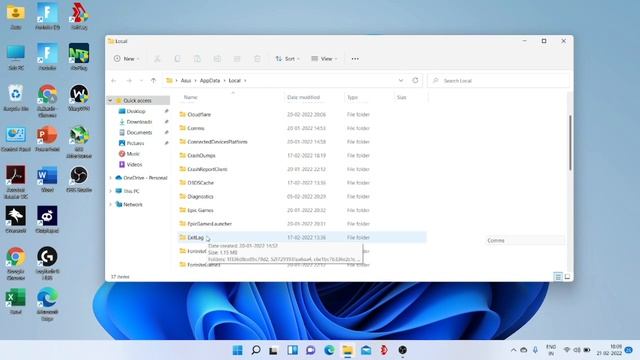Screen dimensions: 640x360
Task: Expand the Network node
Action: pos(110,204)
